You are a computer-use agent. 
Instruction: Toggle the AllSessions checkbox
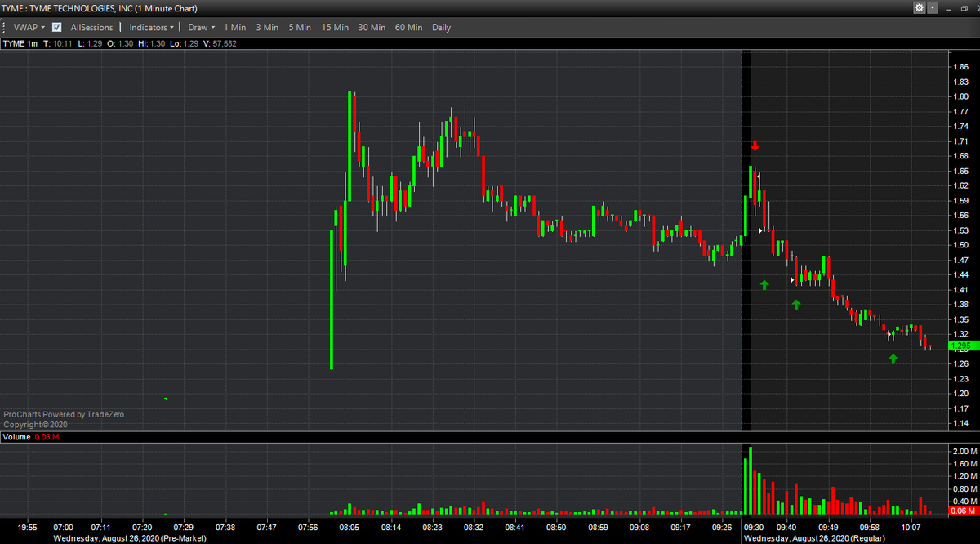56,27
